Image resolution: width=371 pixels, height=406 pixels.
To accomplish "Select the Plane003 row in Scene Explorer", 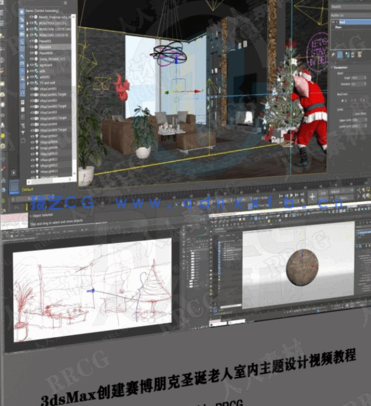I will pos(49,41).
